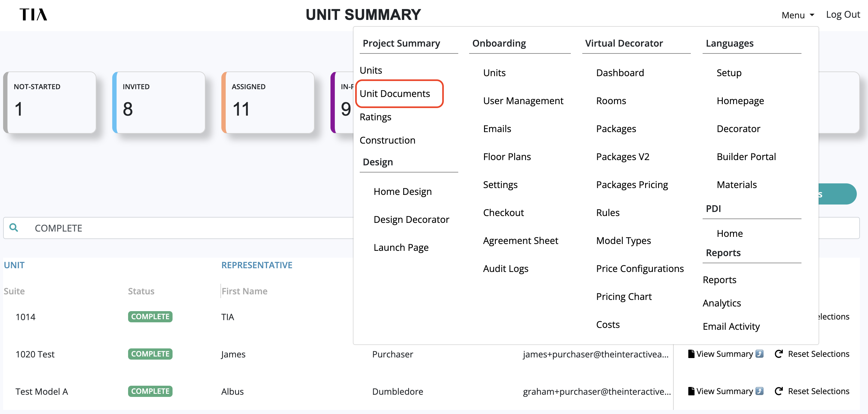Select the ASSIGNED status card

click(268, 102)
